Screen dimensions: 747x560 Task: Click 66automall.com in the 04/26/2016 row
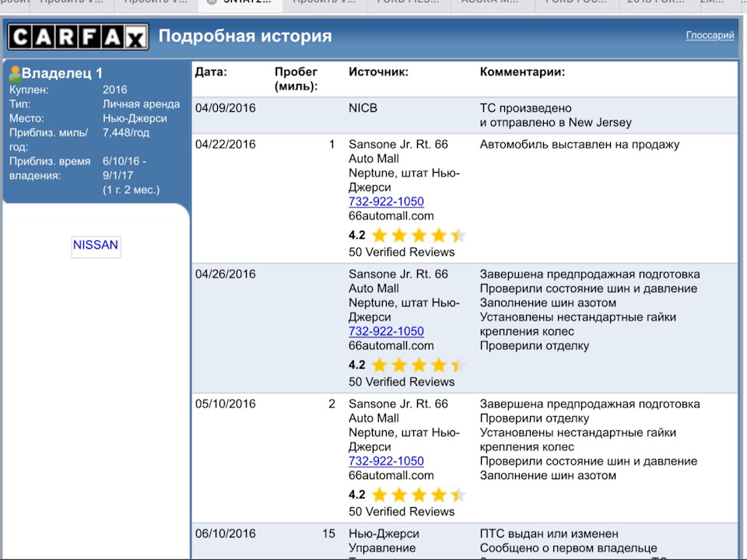(391, 345)
